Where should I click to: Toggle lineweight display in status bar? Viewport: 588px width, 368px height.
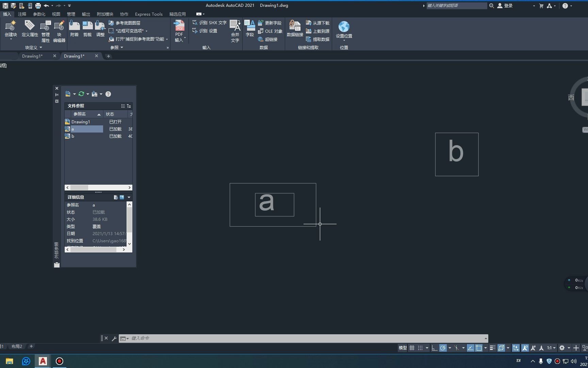[x=492, y=348]
